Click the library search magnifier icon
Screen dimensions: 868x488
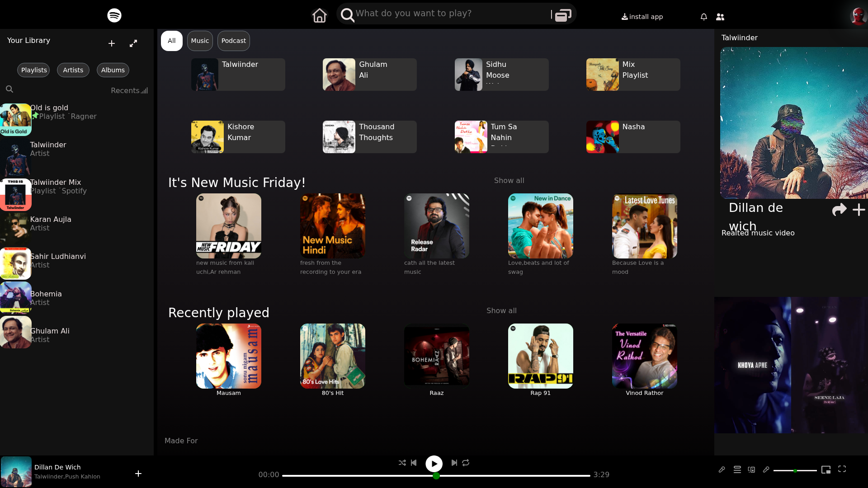coord(9,89)
